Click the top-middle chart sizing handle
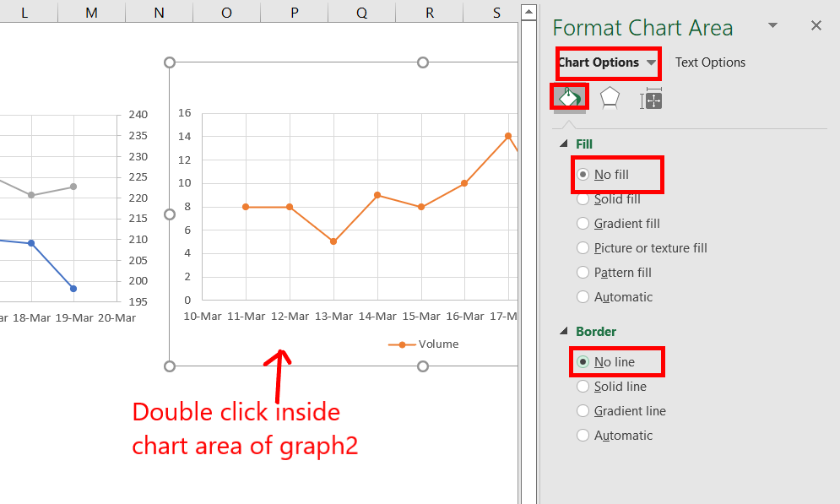Screen dimensions: 840x504 tap(423, 62)
